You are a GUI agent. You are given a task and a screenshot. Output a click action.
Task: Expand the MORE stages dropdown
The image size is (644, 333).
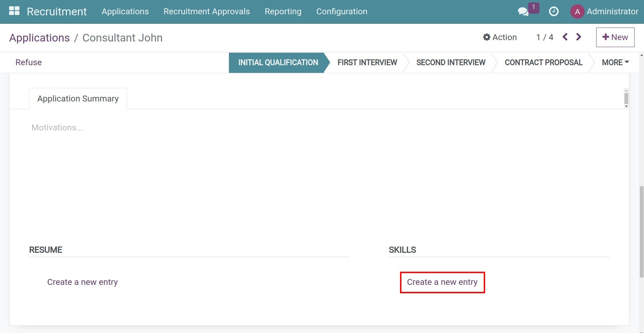pyautogui.click(x=615, y=62)
